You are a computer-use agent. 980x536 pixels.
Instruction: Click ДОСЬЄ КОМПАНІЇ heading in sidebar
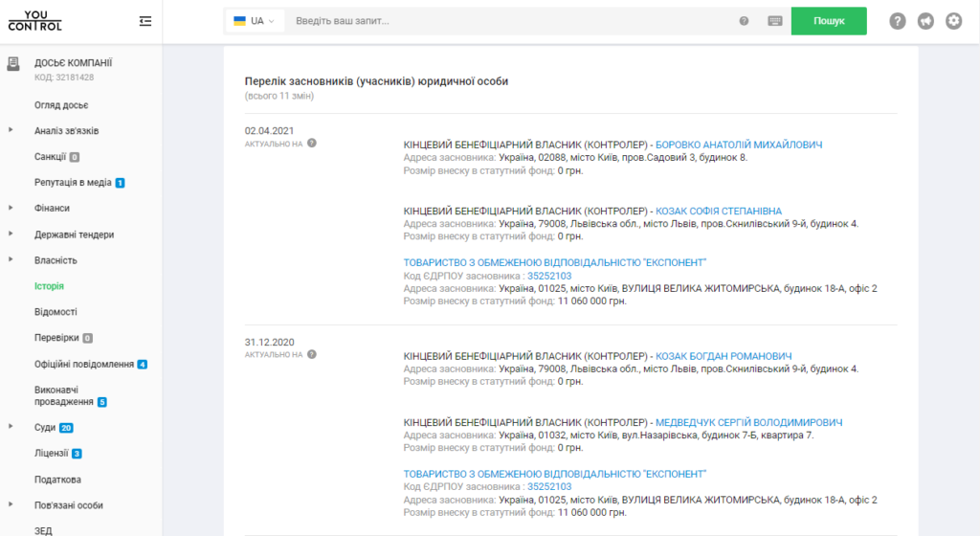pyautogui.click(x=73, y=62)
